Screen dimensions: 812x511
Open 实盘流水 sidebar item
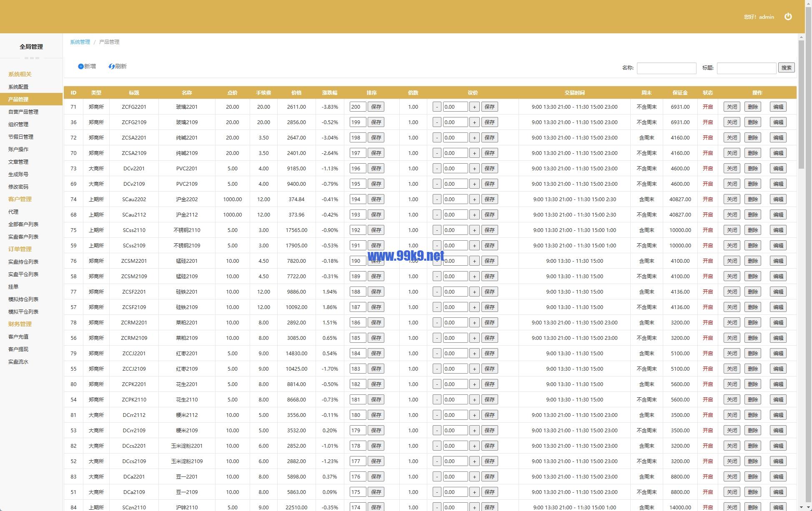(x=18, y=361)
